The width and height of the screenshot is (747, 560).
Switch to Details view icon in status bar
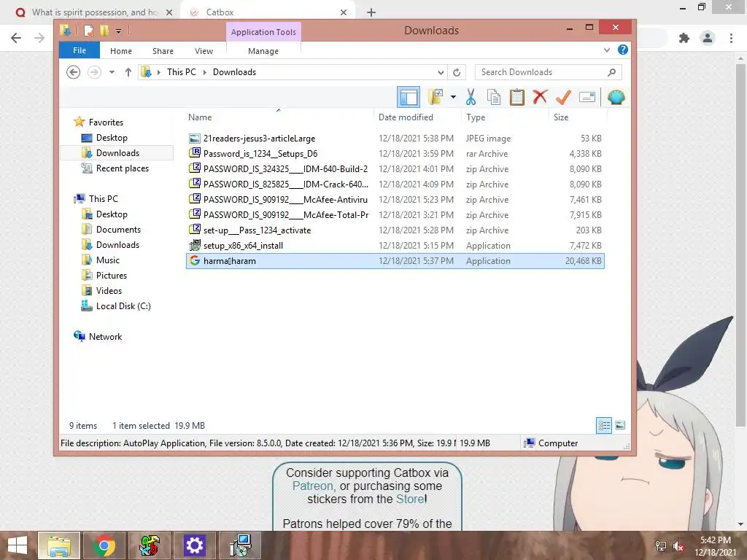pos(603,425)
